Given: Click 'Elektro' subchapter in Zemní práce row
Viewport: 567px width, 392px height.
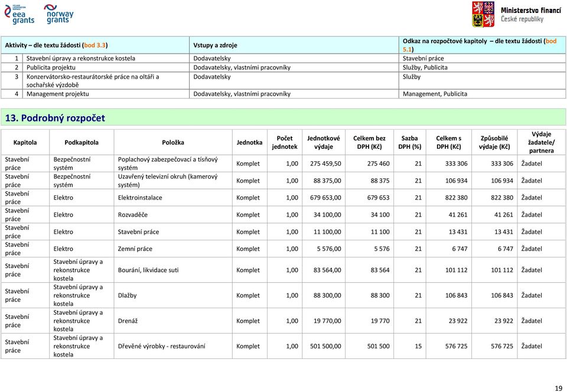Looking at the screenshot, I should tap(63, 249).
